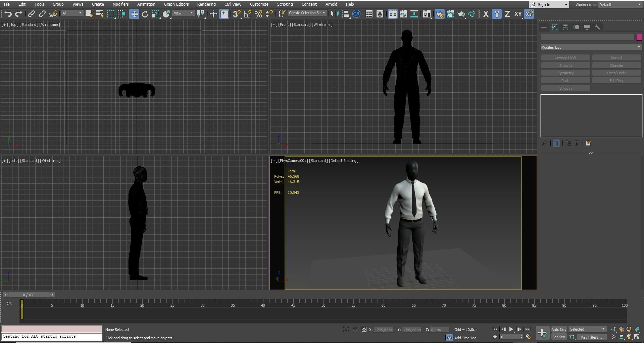
Task: Open the Scene Explorer toggle icon
Action: click(x=369, y=14)
